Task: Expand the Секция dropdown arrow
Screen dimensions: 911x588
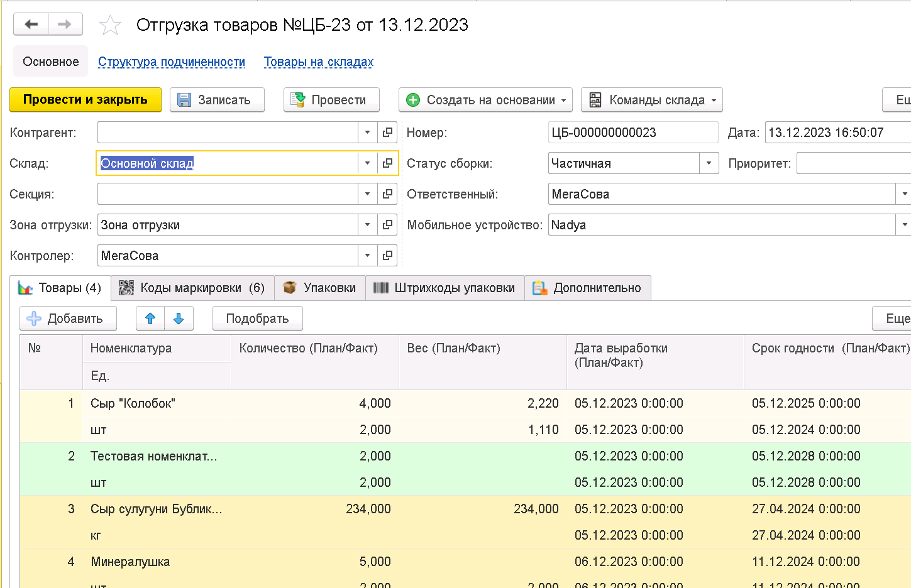Action: point(368,194)
